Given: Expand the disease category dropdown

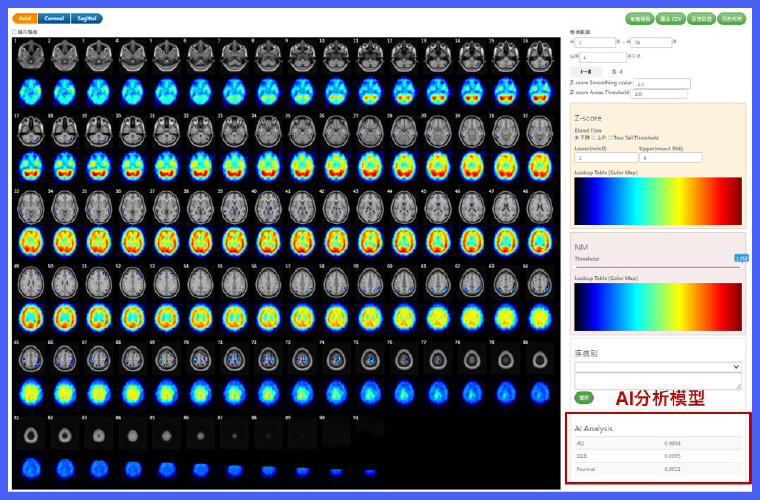Looking at the screenshot, I should pyautogui.click(x=658, y=367).
